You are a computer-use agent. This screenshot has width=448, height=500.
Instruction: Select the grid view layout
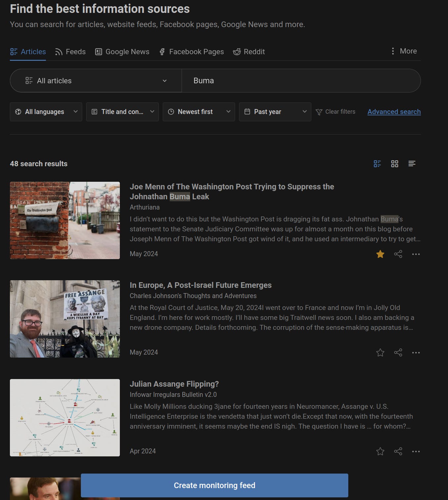coord(395,164)
